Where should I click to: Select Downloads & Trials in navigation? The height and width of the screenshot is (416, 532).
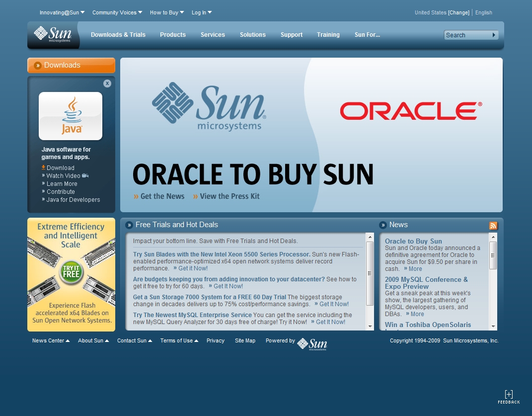tap(118, 35)
